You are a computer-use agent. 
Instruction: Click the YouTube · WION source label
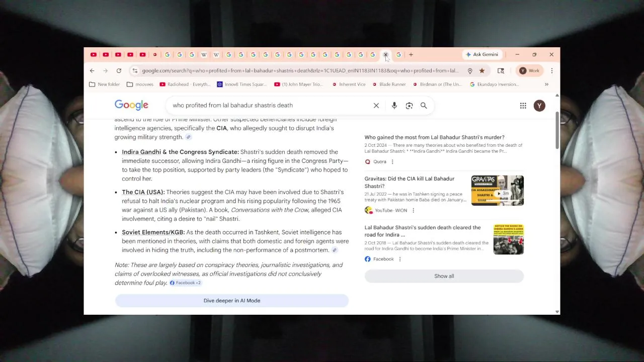point(391,211)
